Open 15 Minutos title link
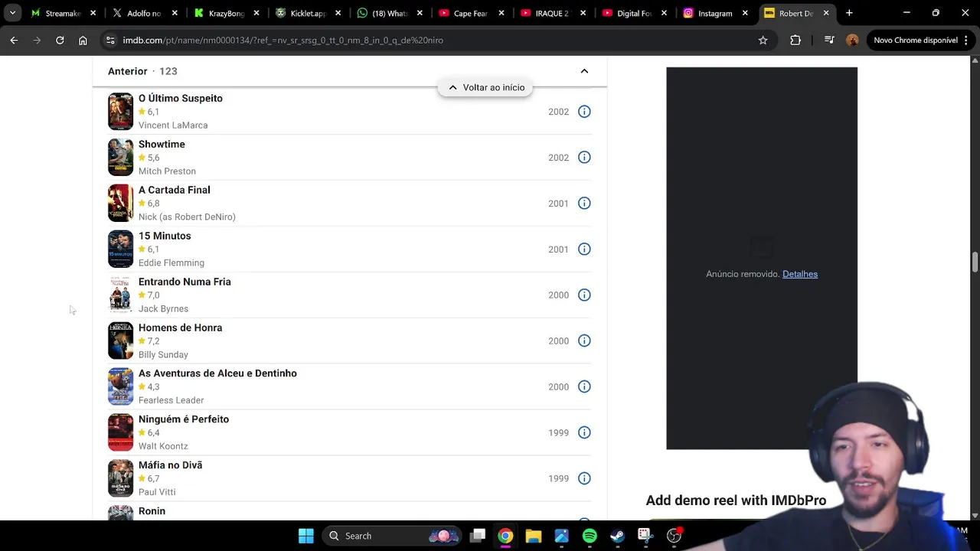This screenshot has height=551, width=980. click(x=165, y=236)
